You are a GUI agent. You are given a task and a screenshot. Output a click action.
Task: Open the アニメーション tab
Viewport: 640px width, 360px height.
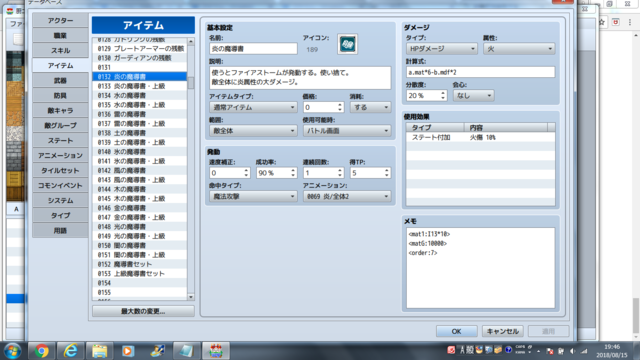pos(60,156)
